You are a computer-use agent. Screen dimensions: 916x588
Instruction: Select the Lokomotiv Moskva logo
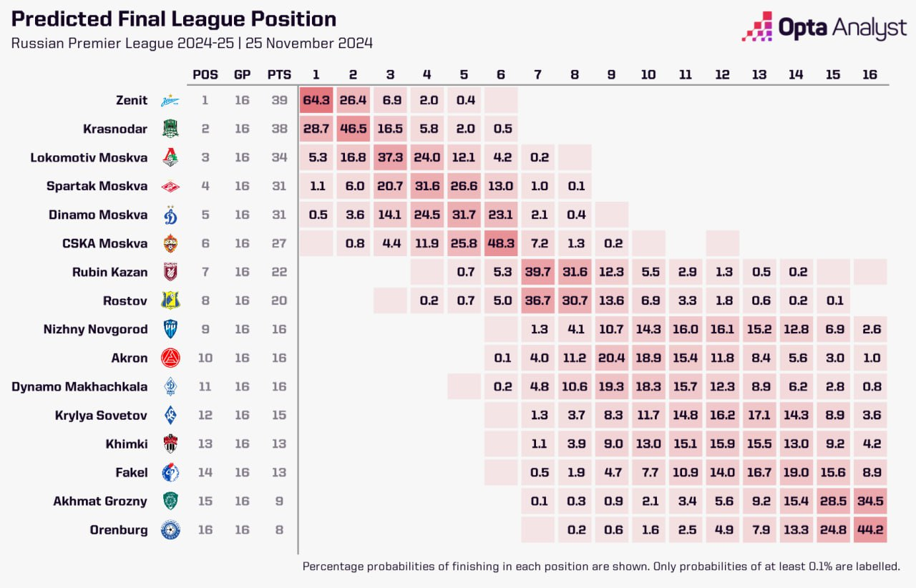click(170, 157)
